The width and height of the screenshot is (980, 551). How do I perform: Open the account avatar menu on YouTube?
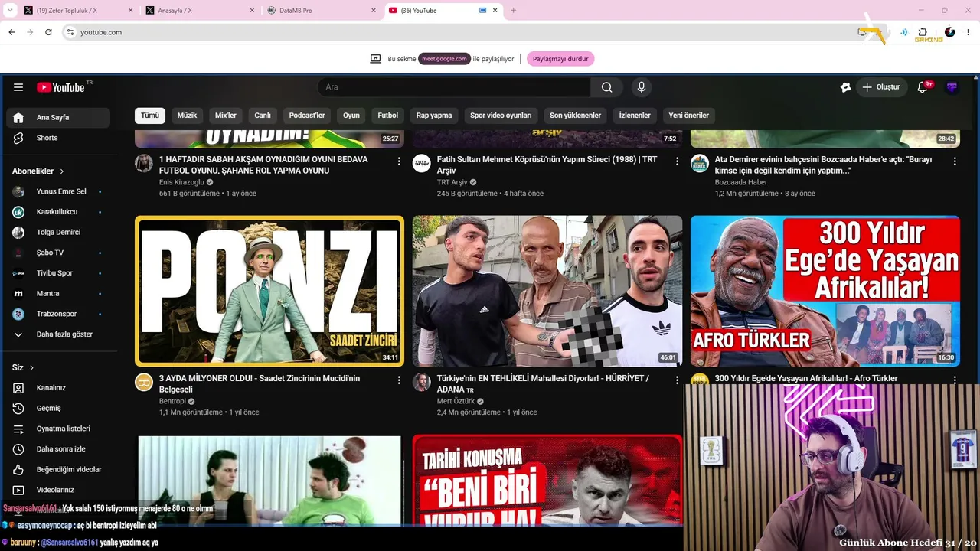952,87
